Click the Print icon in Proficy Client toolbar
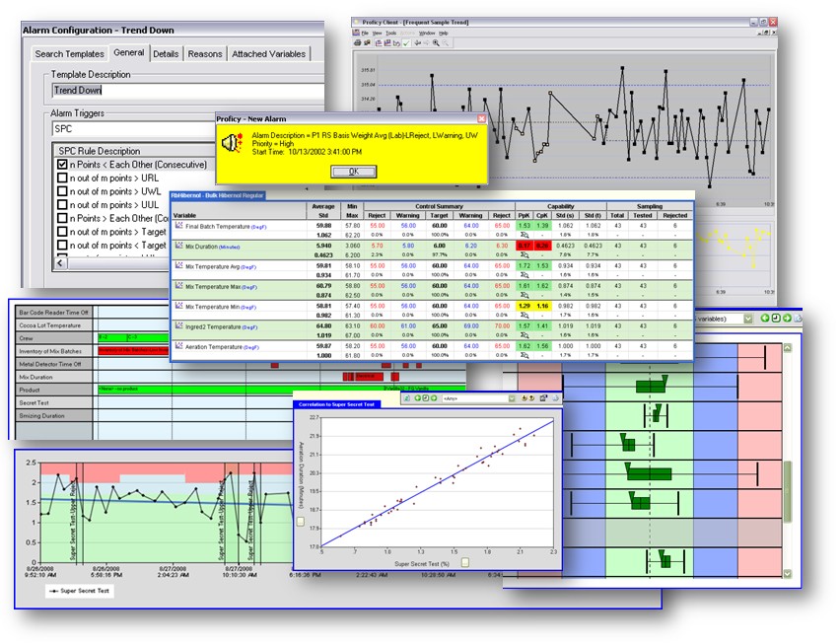The height and width of the screenshot is (644, 840). (357, 42)
